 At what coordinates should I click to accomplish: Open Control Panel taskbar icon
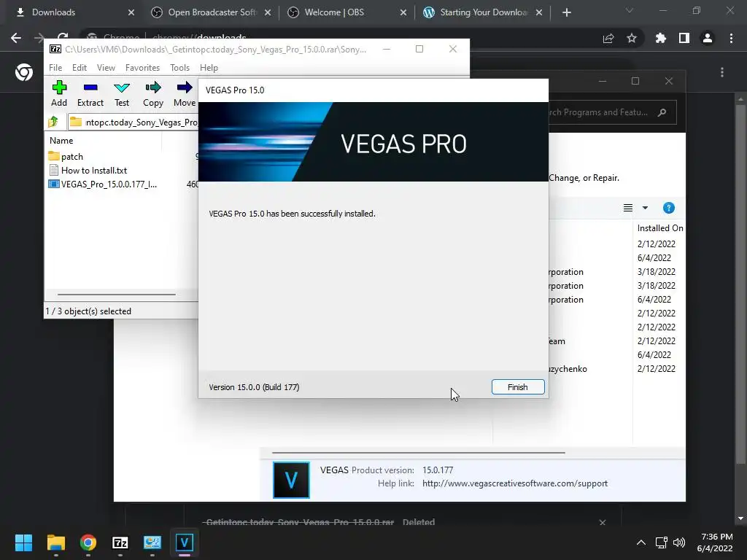(152, 542)
